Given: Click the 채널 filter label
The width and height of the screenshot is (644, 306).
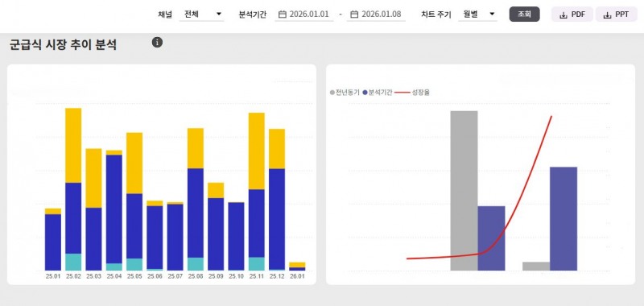Looking at the screenshot, I should 164,14.
